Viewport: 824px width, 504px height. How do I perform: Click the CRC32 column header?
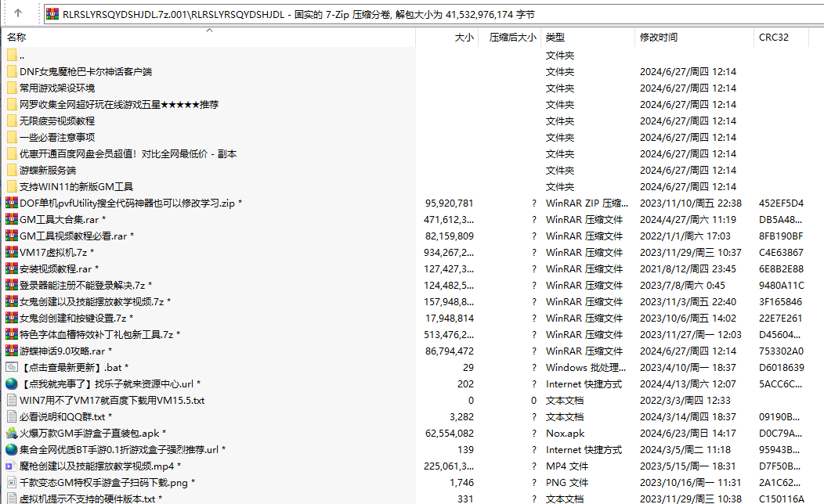pyautogui.click(x=773, y=38)
